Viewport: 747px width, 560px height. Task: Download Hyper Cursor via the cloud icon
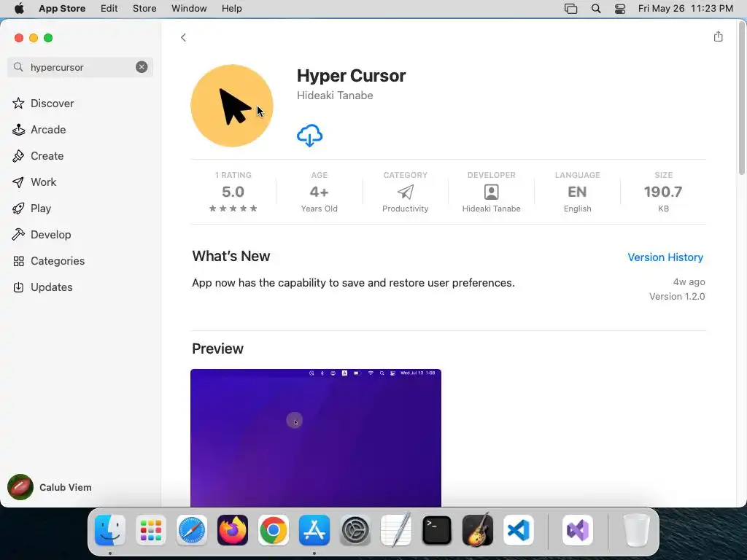(309, 136)
